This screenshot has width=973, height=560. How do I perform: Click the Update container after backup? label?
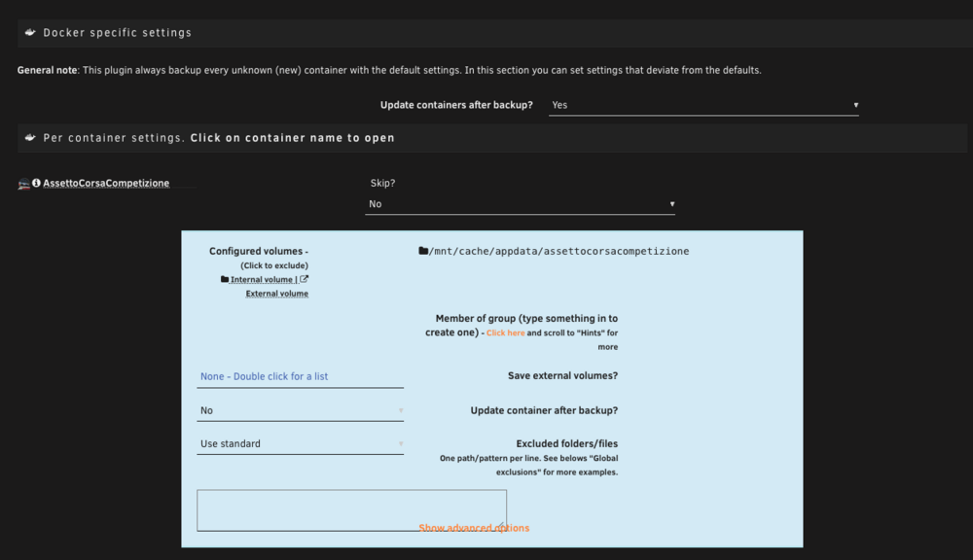(x=544, y=410)
